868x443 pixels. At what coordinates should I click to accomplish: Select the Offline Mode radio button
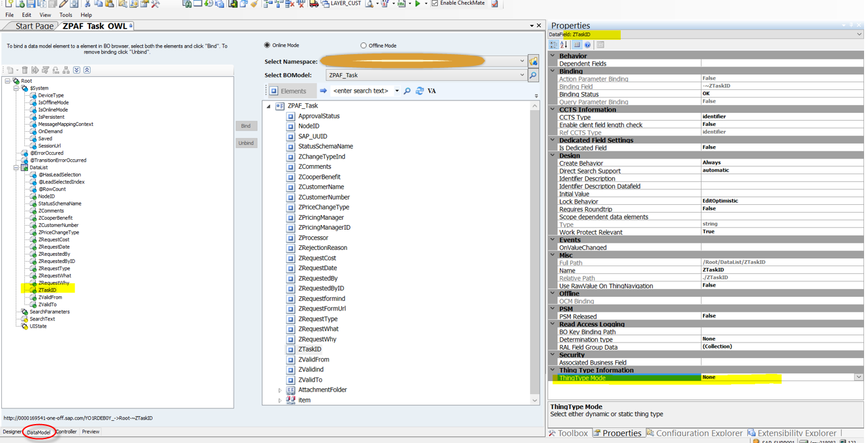(364, 46)
